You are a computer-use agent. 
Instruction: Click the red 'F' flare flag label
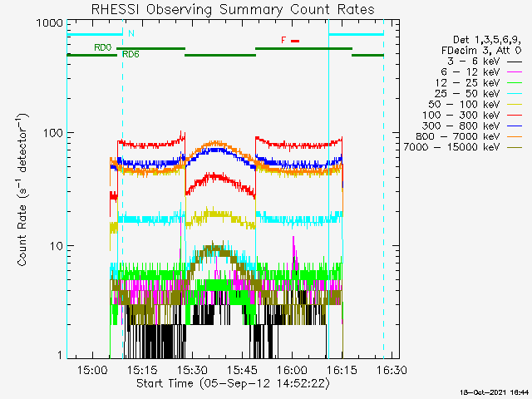point(283,41)
